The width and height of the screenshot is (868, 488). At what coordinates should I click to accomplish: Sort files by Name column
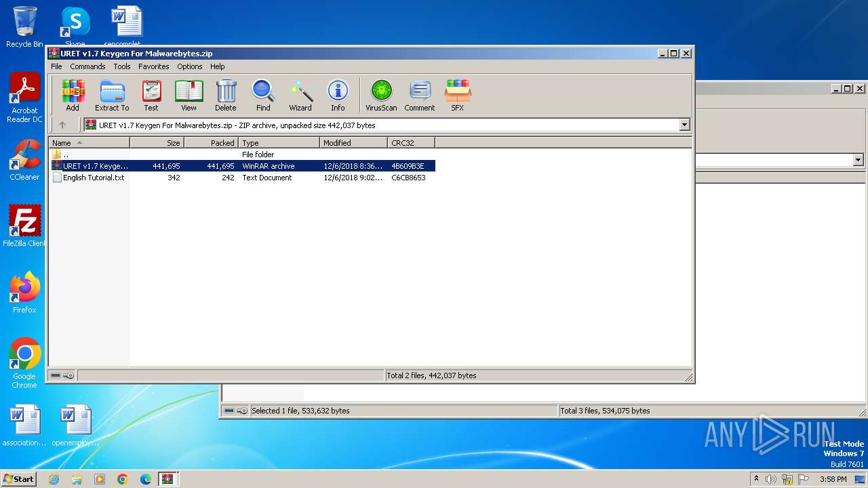coord(89,142)
